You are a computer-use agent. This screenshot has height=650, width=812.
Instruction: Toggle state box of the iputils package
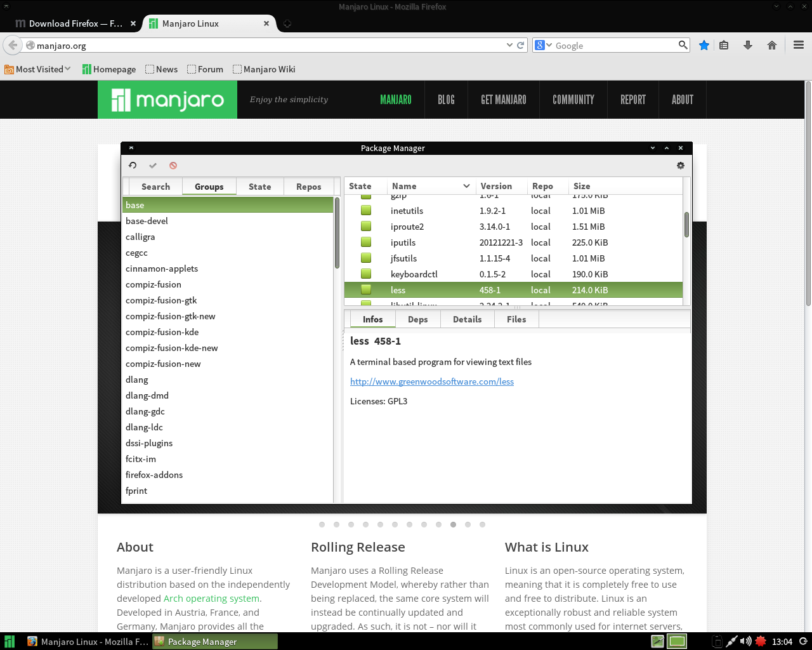tap(366, 242)
